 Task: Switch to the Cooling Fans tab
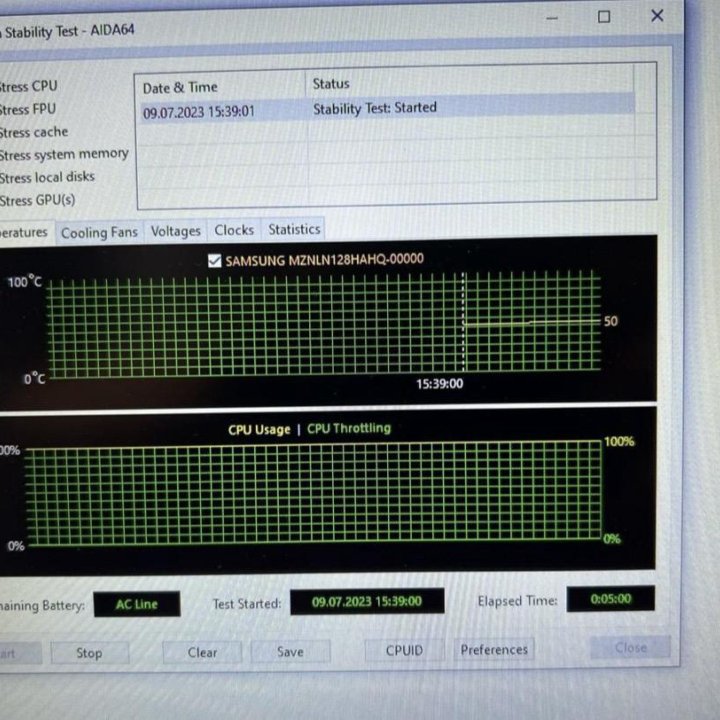click(x=99, y=232)
